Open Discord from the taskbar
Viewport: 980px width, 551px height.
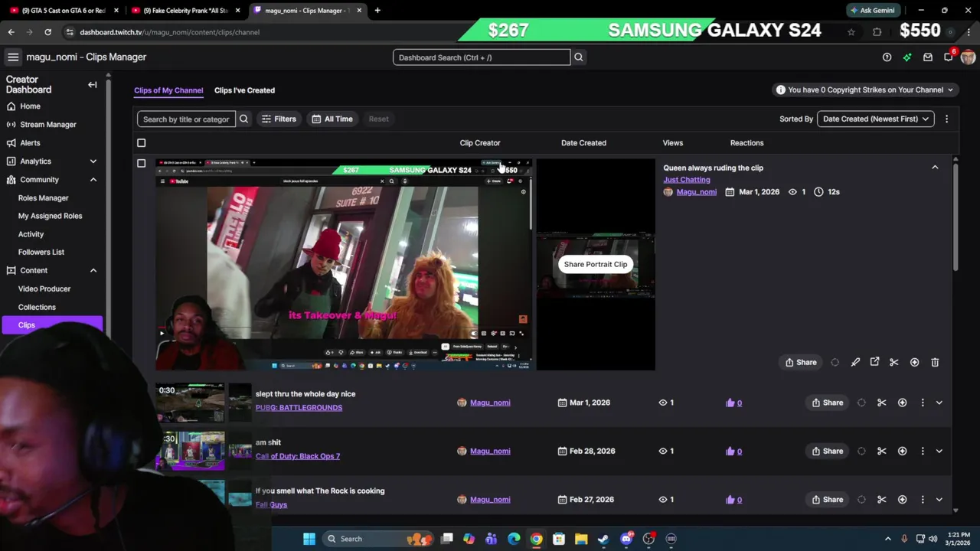[626, 539]
